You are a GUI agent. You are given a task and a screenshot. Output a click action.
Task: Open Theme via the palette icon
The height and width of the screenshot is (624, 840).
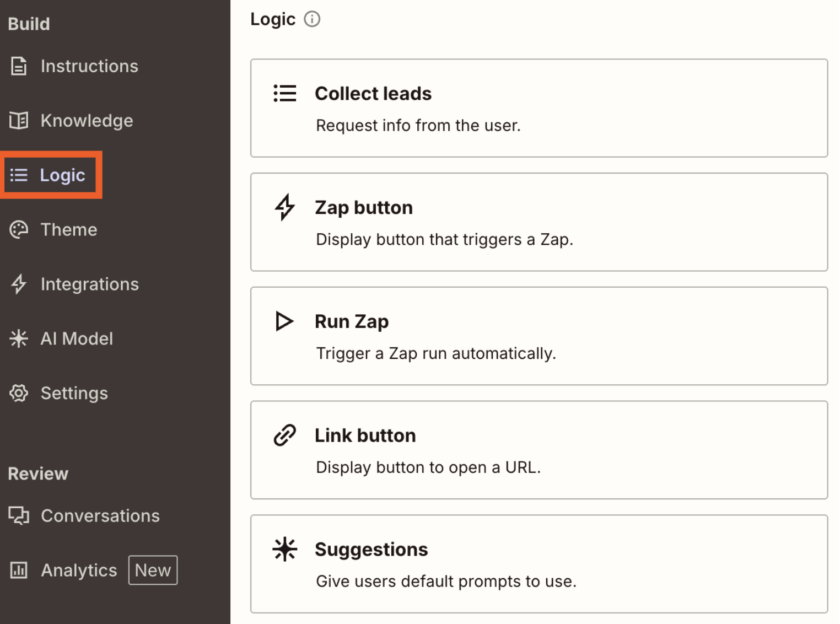coord(18,229)
